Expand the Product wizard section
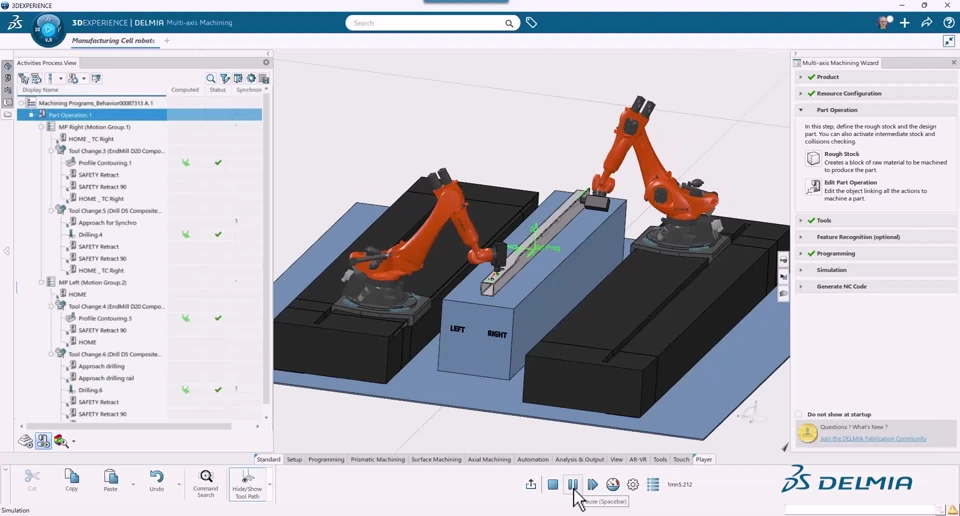The width and height of the screenshot is (960, 516). (x=800, y=77)
